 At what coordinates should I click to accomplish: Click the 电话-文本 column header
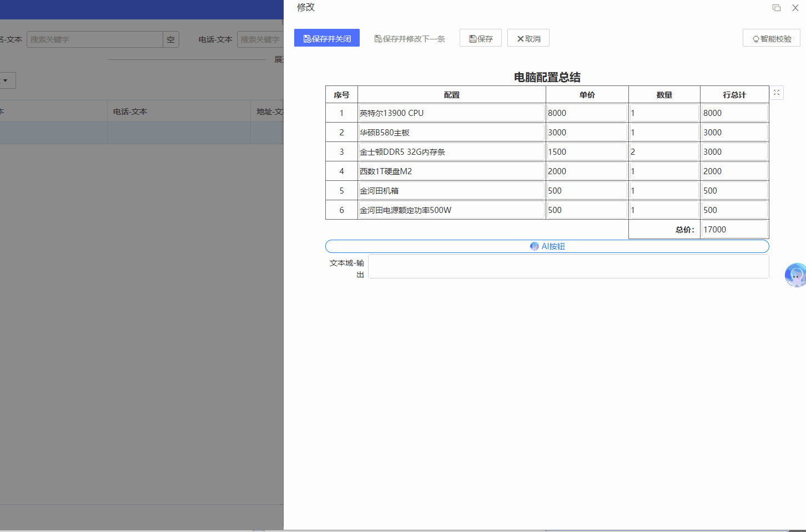pyautogui.click(x=130, y=112)
